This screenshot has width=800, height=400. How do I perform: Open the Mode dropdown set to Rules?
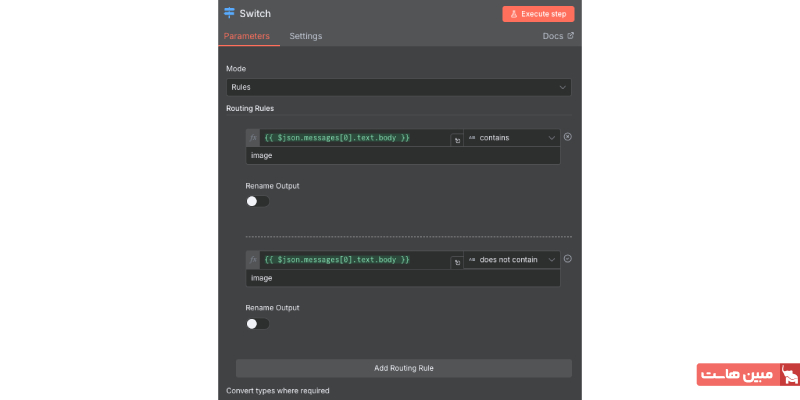398,87
